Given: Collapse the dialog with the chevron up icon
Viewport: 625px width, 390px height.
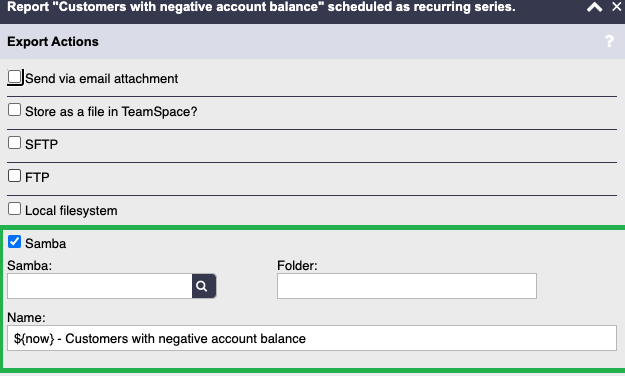Looking at the screenshot, I should pos(594,7).
